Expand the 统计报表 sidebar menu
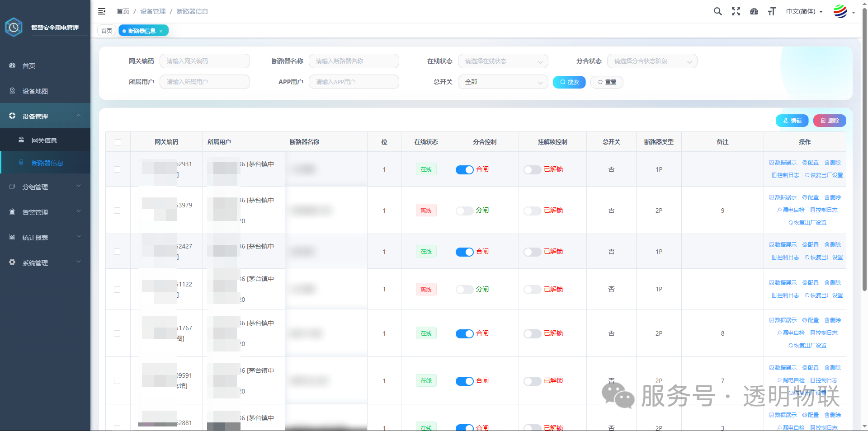This screenshot has width=868, height=431. click(45, 237)
